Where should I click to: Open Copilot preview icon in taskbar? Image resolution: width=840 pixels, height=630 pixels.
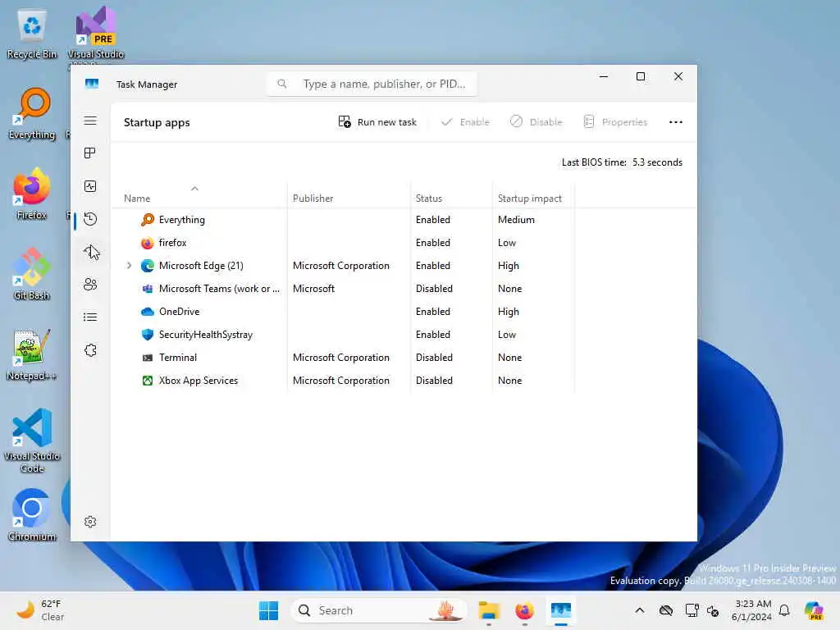click(x=815, y=610)
